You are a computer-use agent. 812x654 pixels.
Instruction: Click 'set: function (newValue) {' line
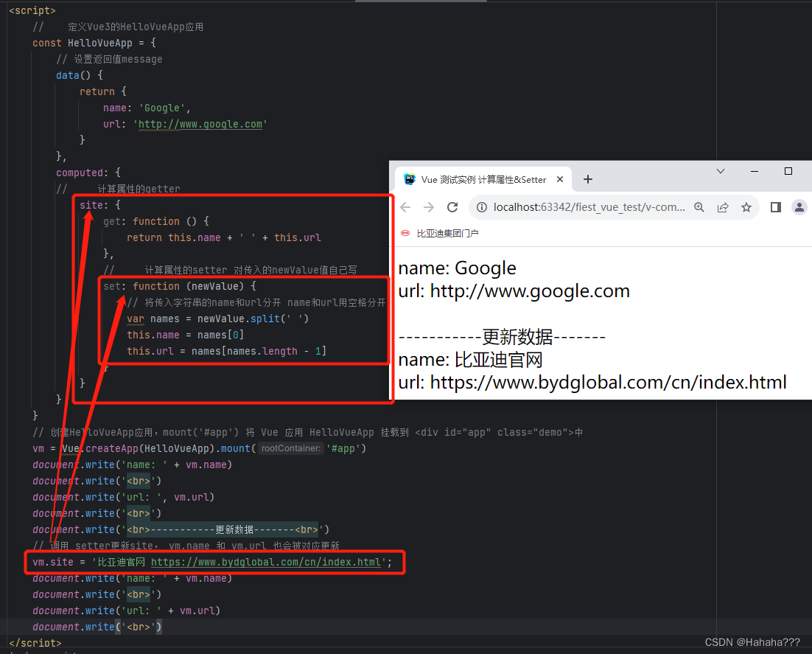point(179,286)
